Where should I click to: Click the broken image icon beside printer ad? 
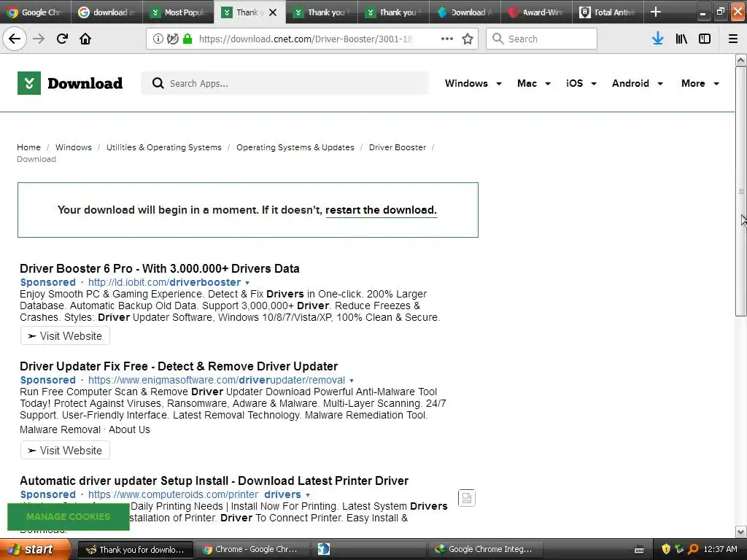(x=466, y=498)
